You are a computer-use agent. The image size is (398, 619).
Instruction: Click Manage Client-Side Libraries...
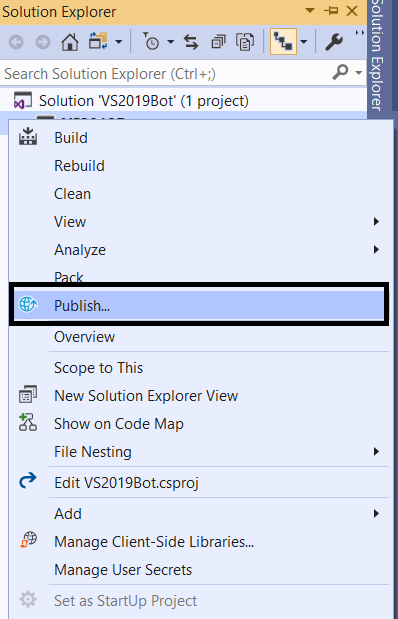tap(154, 542)
